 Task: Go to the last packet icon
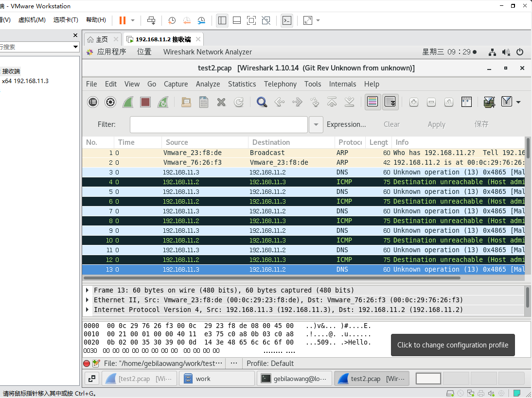(350, 102)
